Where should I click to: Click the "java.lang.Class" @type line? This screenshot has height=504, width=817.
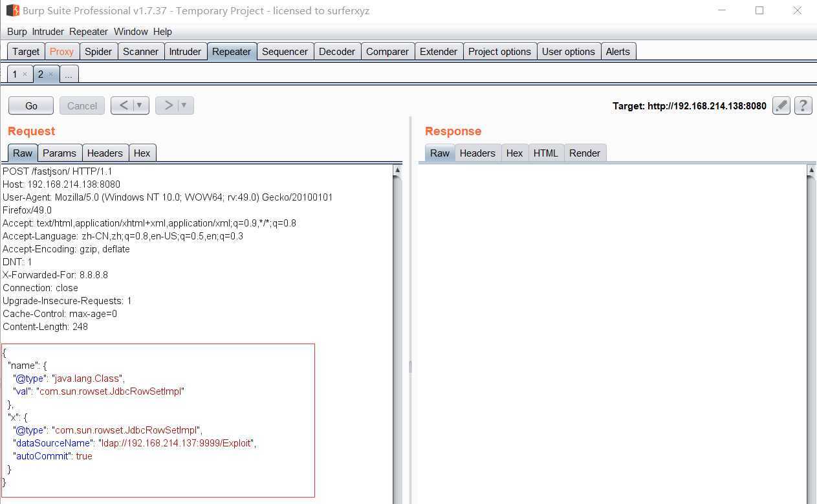69,378
